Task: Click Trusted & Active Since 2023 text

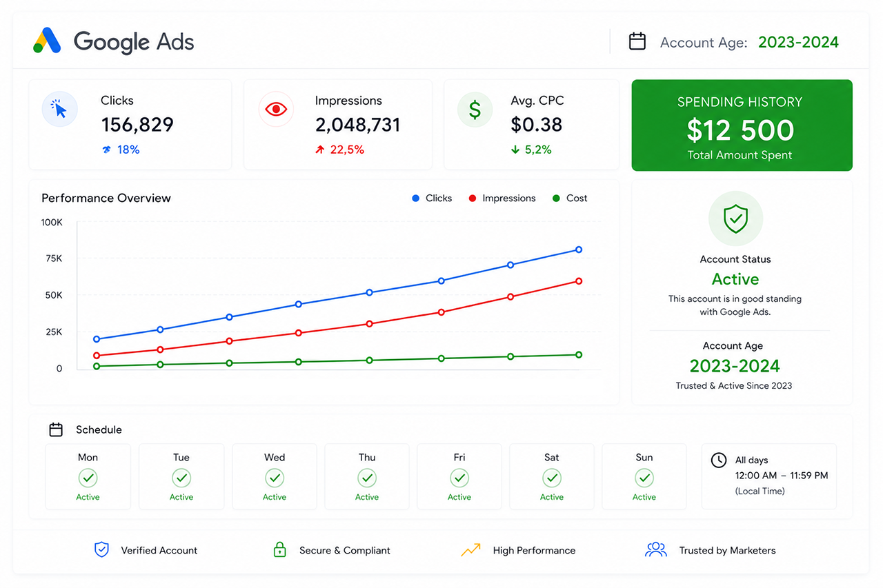Action: tap(734, 385)
